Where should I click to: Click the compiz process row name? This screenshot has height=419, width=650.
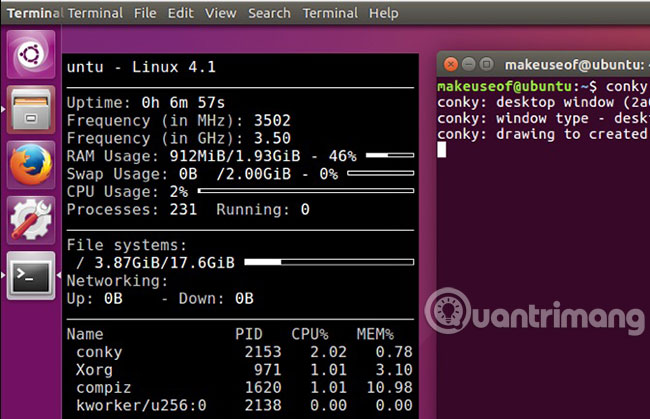pos(104,388)
